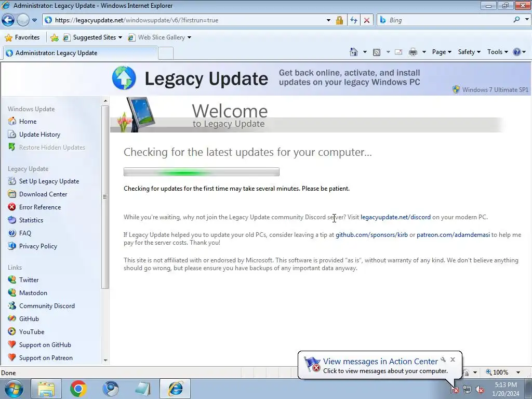Expand the Help menu dropdown arrow
This screenshot has height=399, width=532.
[524, 52]
